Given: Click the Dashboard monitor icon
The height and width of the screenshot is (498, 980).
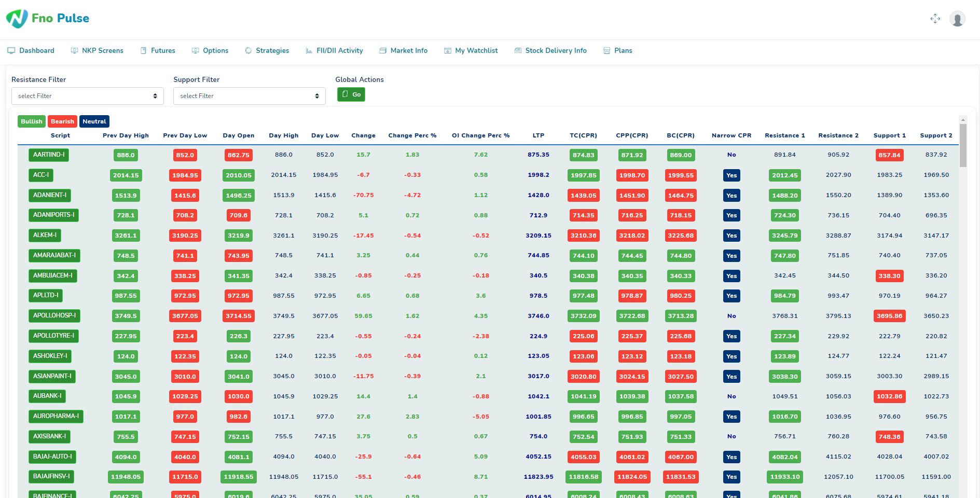Looking at the screenshot, I should [x=11, y=50].
